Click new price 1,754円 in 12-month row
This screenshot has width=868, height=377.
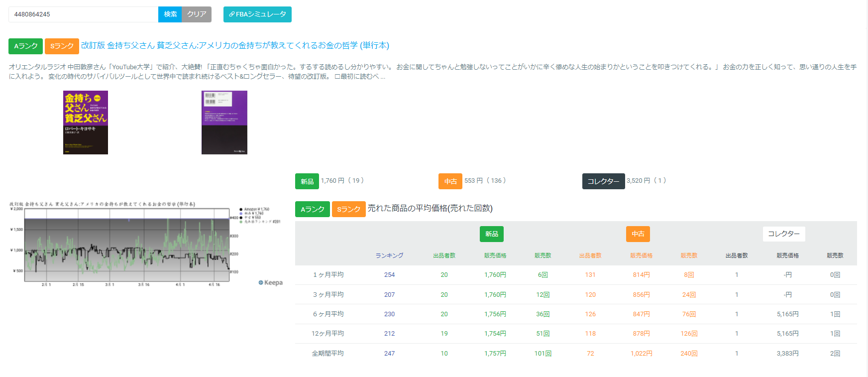(495, 334)
